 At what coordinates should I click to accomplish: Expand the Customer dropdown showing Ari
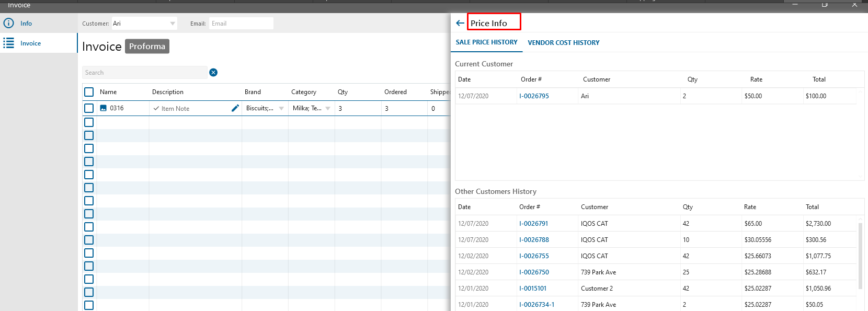(x=173, y=24)
